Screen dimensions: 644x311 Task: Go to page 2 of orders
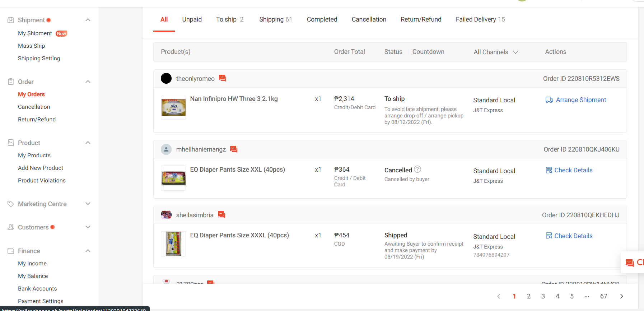pyautogui.click(x=529, y=296)
